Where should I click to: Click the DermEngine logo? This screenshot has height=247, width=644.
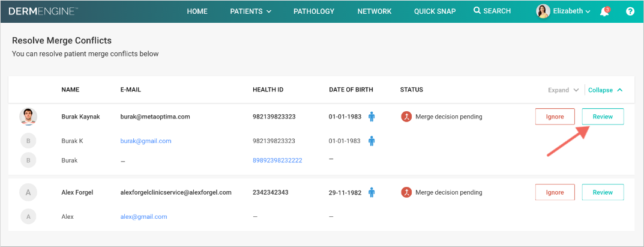pyautogui.click(x=43, y=11)
